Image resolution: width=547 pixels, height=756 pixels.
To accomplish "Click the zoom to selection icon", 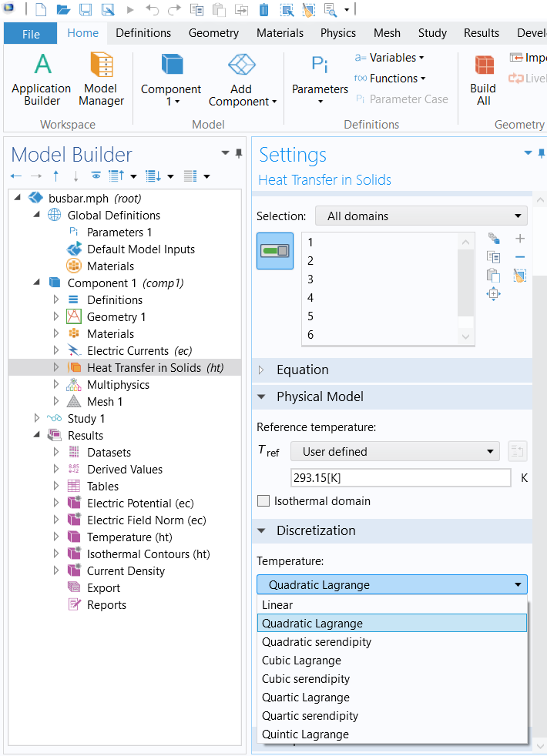I will (x=494, y=293).
